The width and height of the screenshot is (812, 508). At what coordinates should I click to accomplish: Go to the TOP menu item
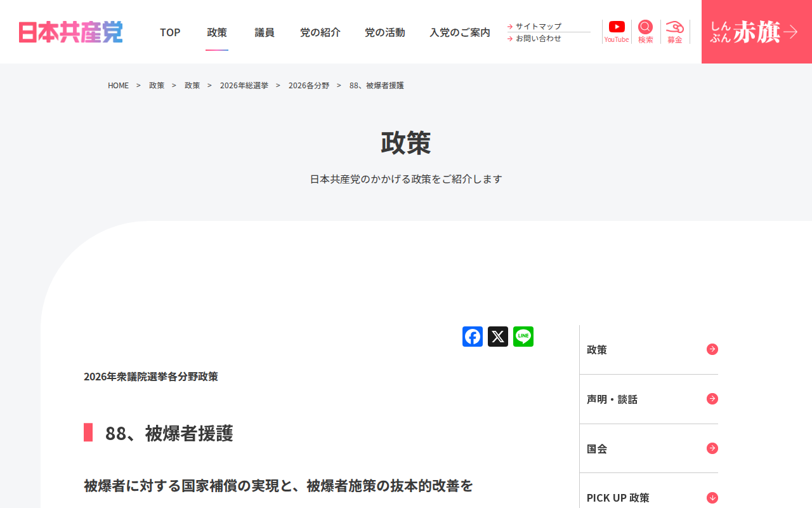tap(170, 32)
